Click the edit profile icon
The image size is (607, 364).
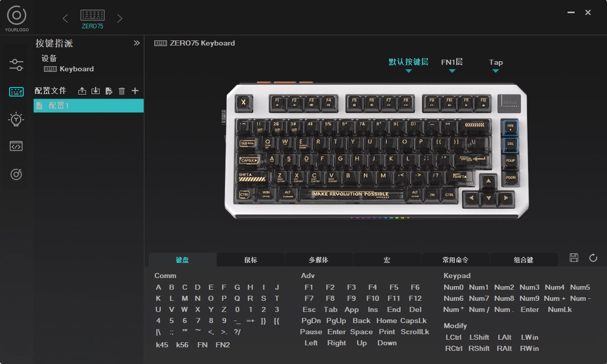(x=109, y=91)
